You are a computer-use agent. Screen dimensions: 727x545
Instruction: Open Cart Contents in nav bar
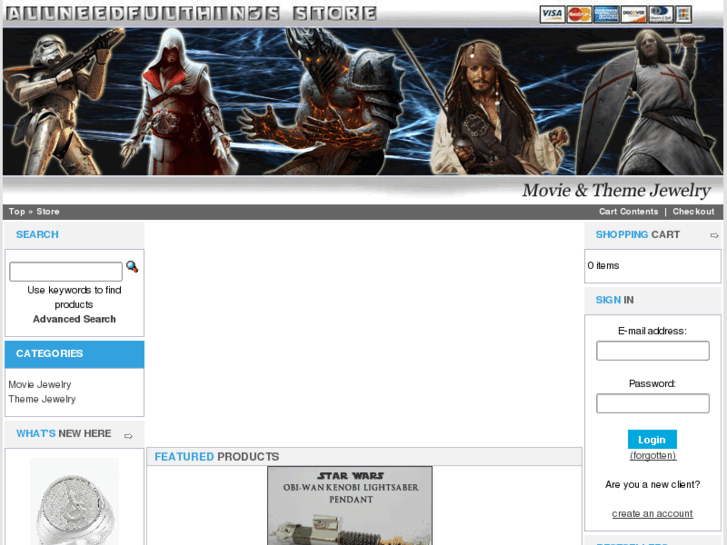tap(628, 212)
